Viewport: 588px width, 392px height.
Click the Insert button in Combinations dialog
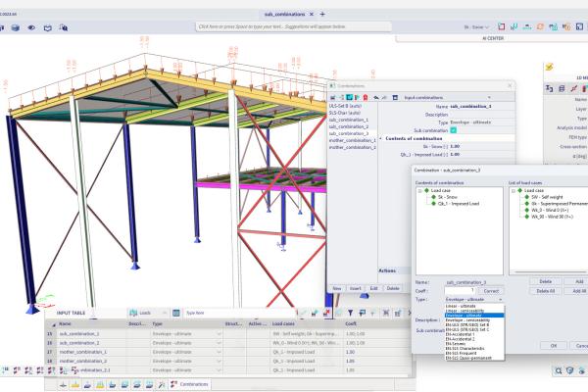[355, 288]
